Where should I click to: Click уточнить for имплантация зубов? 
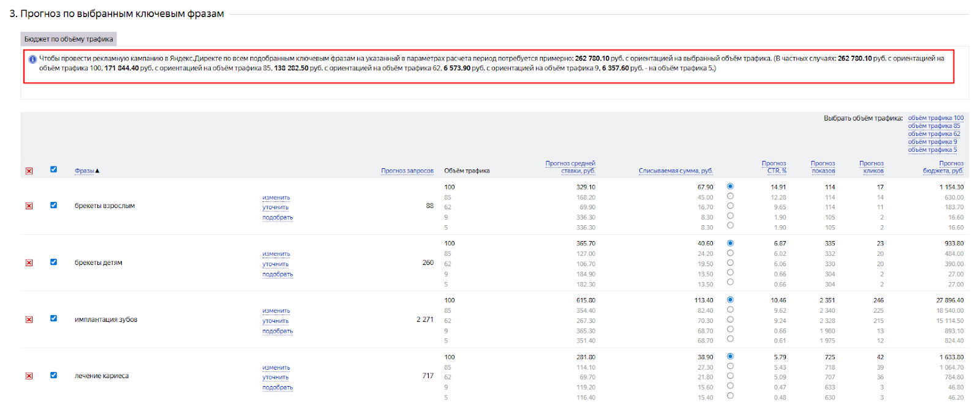click(276, 321)
